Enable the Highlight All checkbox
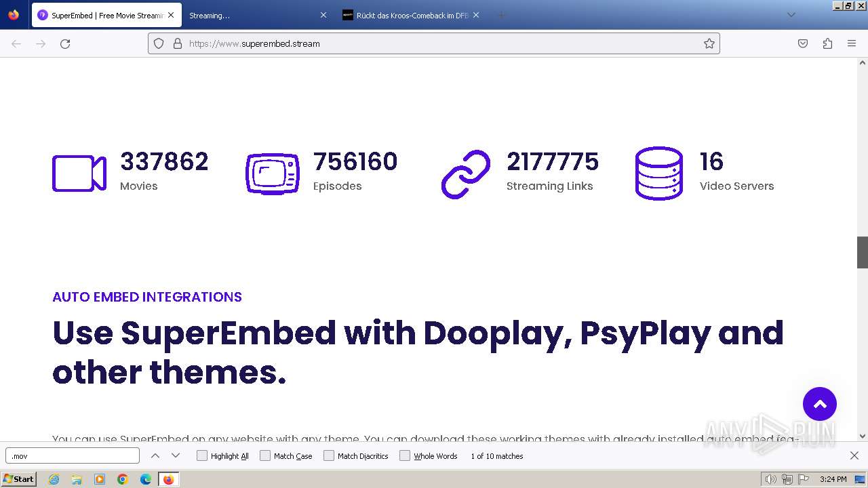The image size is (868, 488). 202,455
